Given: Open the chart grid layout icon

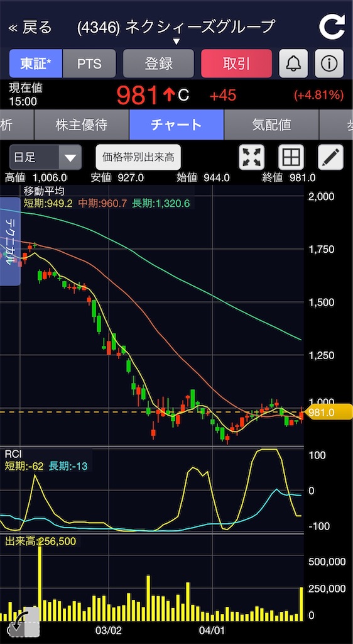Looking at the screenshot, I should coord(291,157).
